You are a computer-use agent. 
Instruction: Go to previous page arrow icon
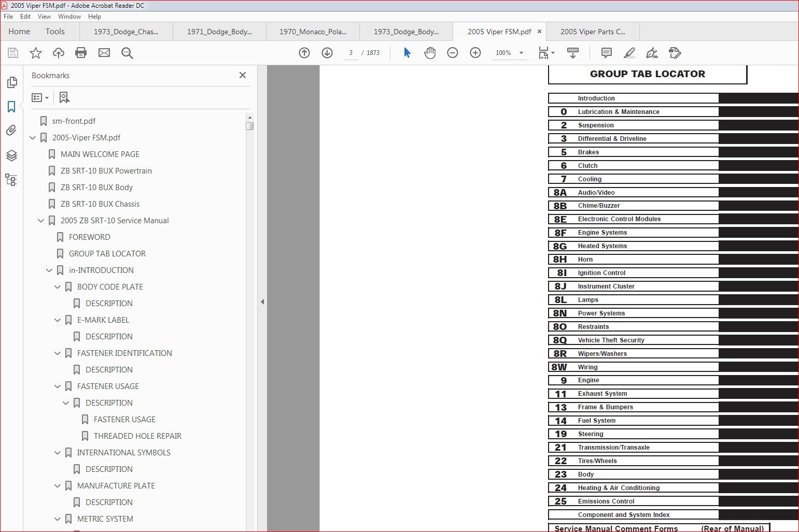click(x=304, y=53)
